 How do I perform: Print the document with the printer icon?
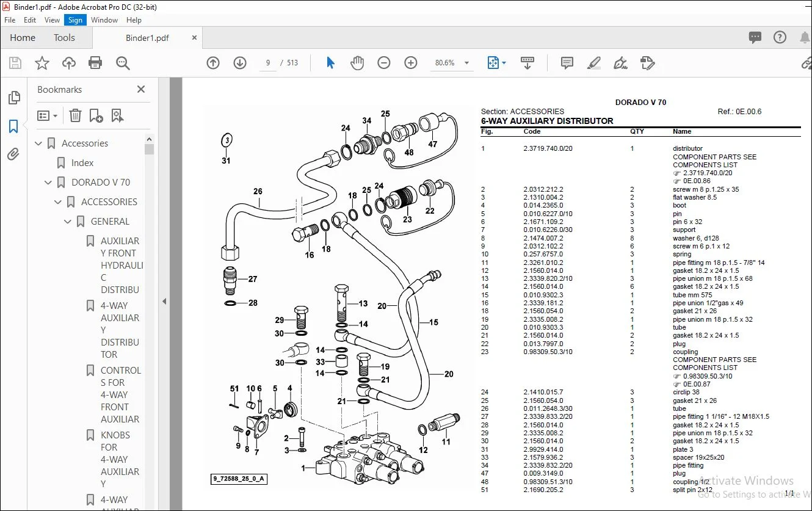click(95, 63)
